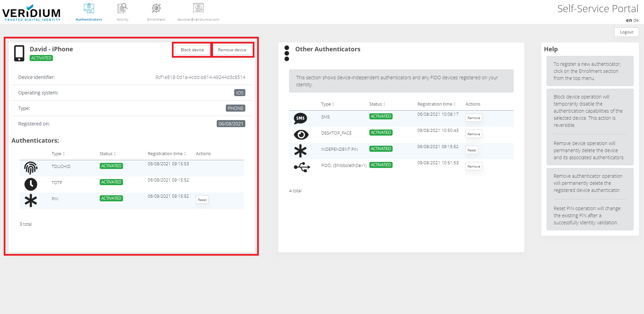Screen dimensions: 644x314
Task: Open the Activity section icon
Action: click(x=122, y=8)
